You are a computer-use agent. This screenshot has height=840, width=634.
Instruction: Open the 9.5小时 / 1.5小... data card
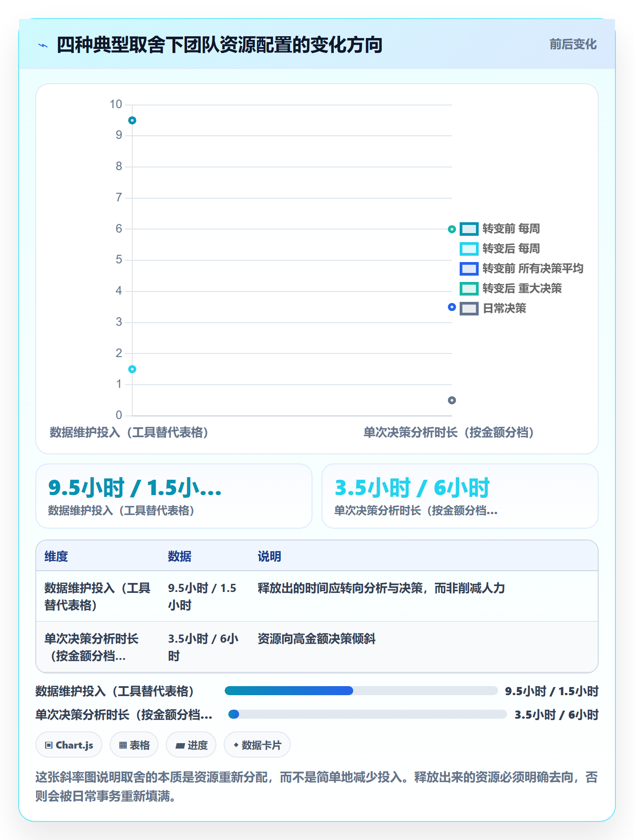click(x=174, y=496)
